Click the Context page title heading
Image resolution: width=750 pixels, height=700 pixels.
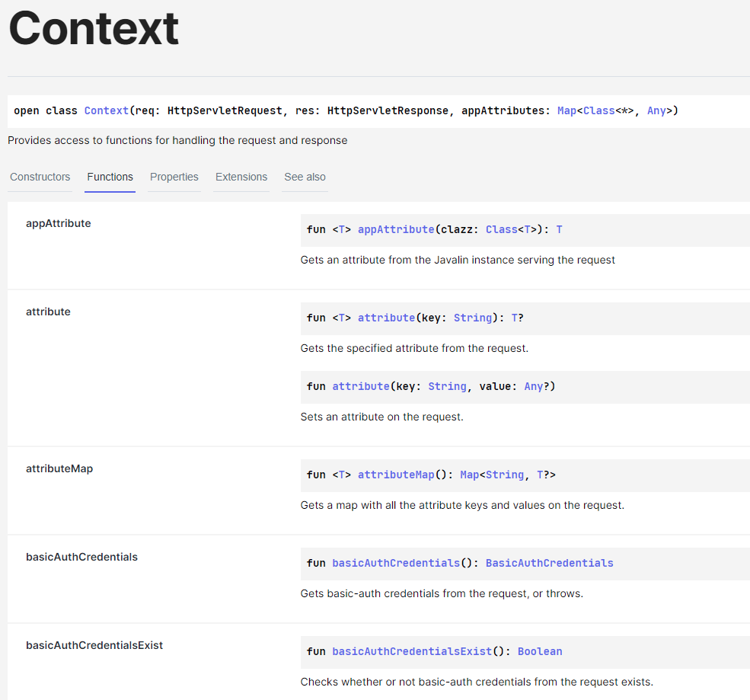click(93, 29)
